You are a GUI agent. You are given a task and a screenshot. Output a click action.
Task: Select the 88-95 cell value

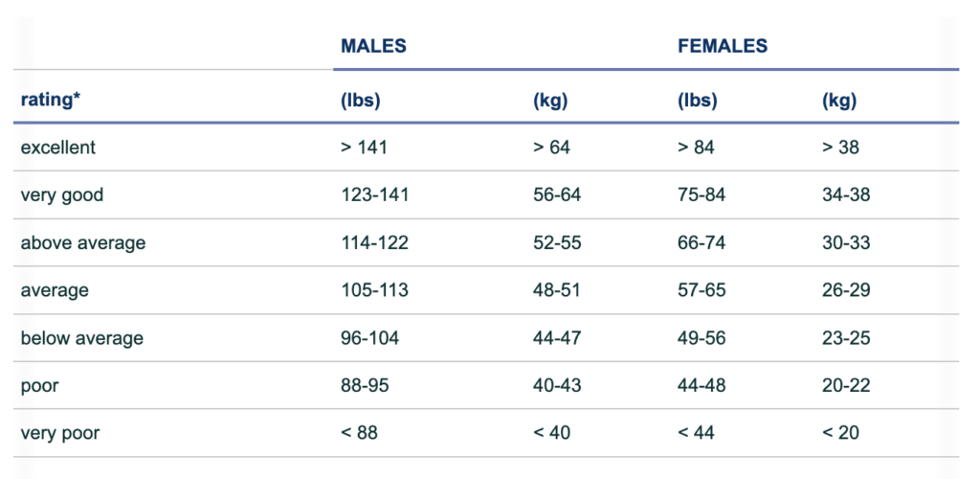pos(365,385)
